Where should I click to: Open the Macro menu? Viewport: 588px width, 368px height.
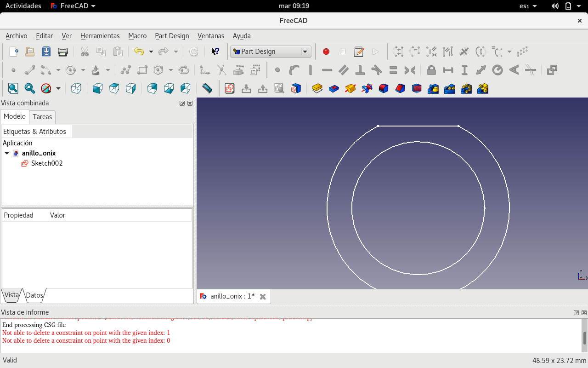pyautogui.click(x=137, y=36)
